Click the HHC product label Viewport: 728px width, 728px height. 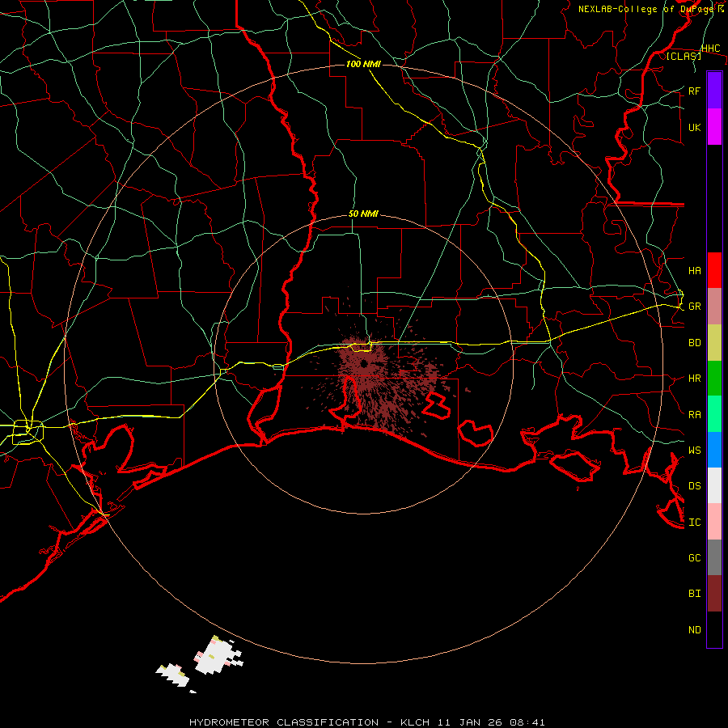click(710, 49)
